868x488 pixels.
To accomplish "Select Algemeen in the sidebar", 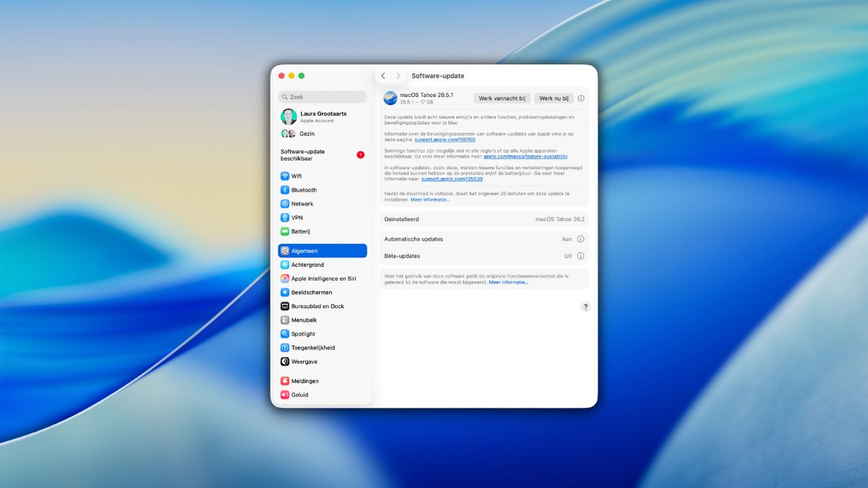I will [323, 251].
